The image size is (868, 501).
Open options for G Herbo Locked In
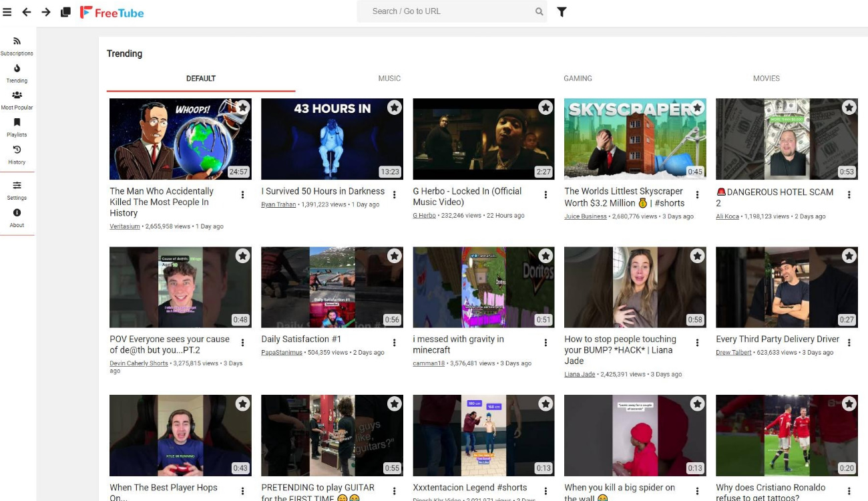(x=546, y=195)
